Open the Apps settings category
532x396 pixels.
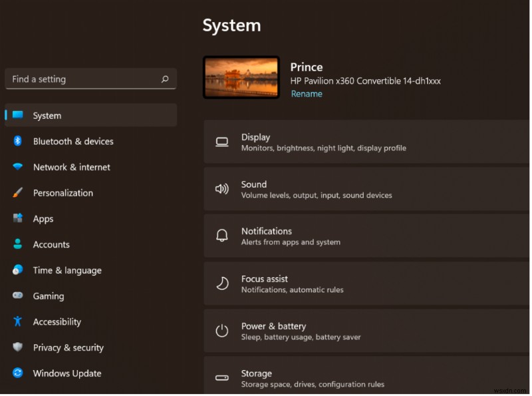click(x=43, y=219)
